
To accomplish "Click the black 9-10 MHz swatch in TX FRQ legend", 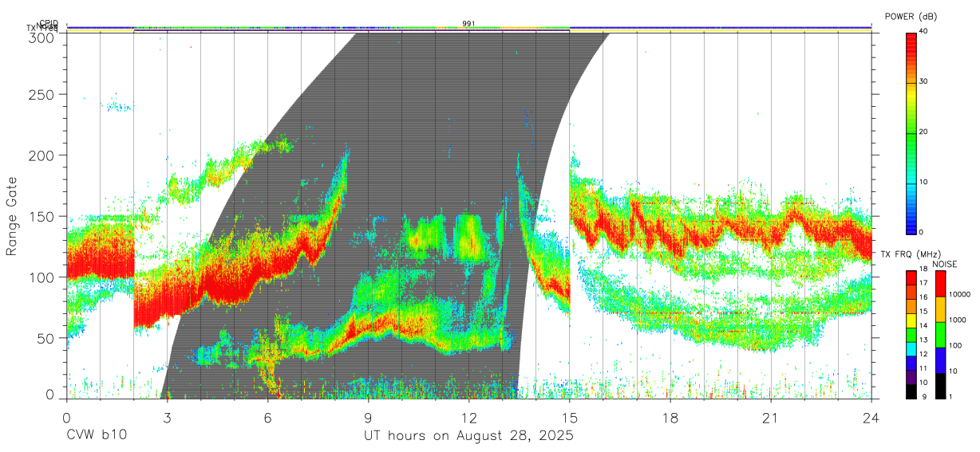I will (910, 390).
